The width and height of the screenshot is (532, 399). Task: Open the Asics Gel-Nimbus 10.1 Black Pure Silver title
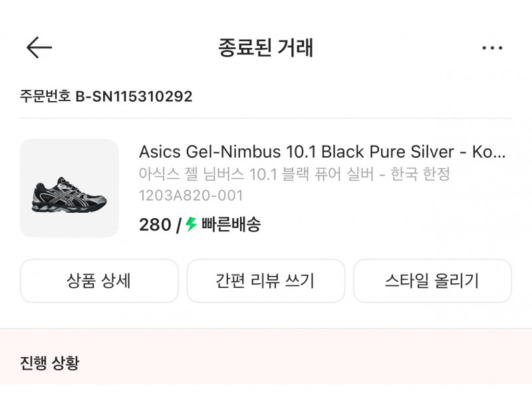(x=297, y=152)
